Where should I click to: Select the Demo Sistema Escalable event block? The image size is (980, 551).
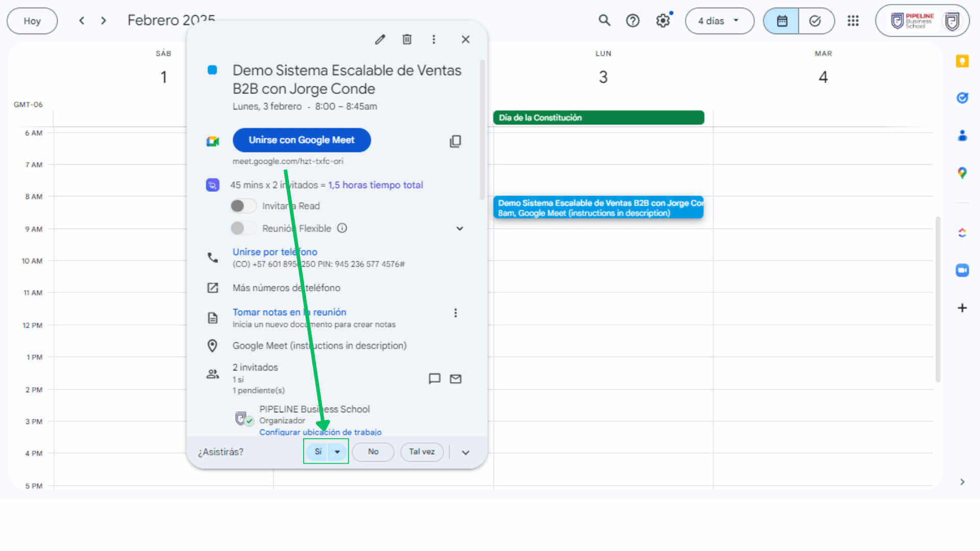pyautogui.click(x=599, y=208)
